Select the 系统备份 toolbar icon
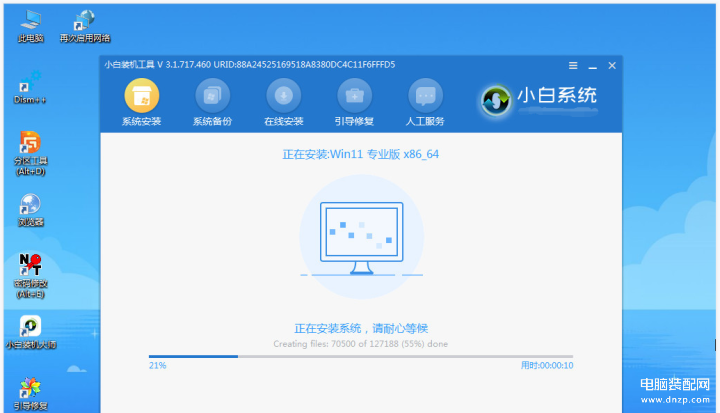 212,102
